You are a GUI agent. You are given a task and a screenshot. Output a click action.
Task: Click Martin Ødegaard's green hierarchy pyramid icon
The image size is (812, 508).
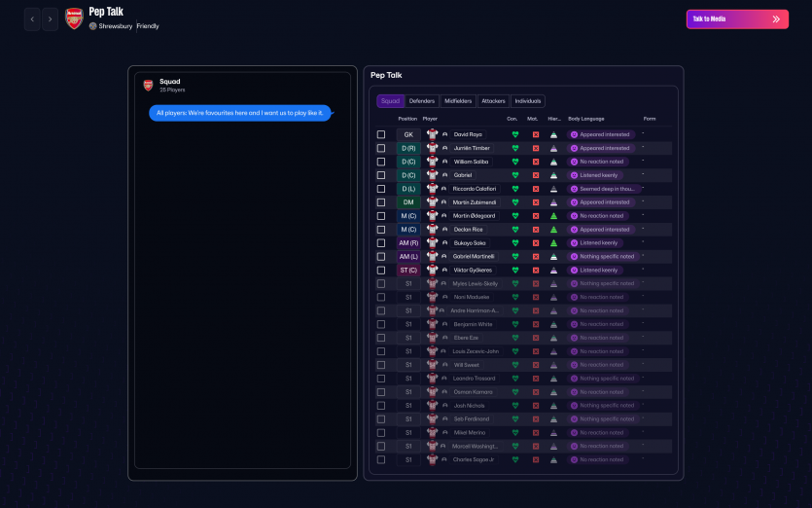(553, 216)
